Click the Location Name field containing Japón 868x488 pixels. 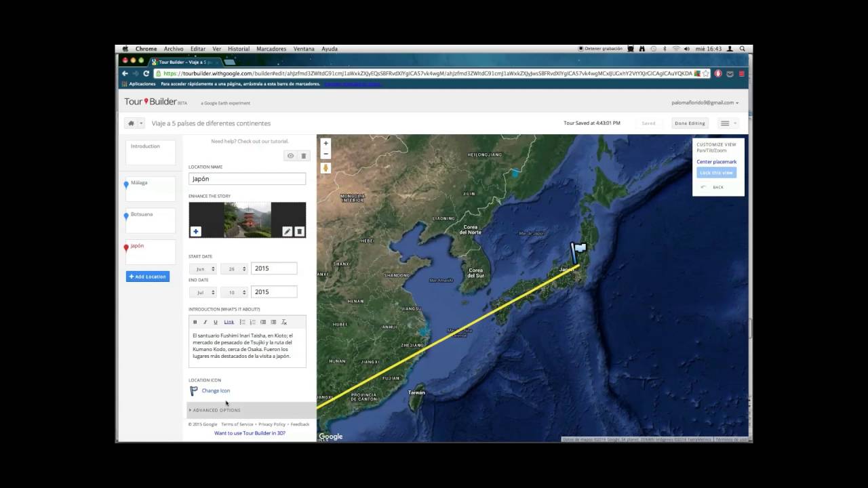click(247, 179)
